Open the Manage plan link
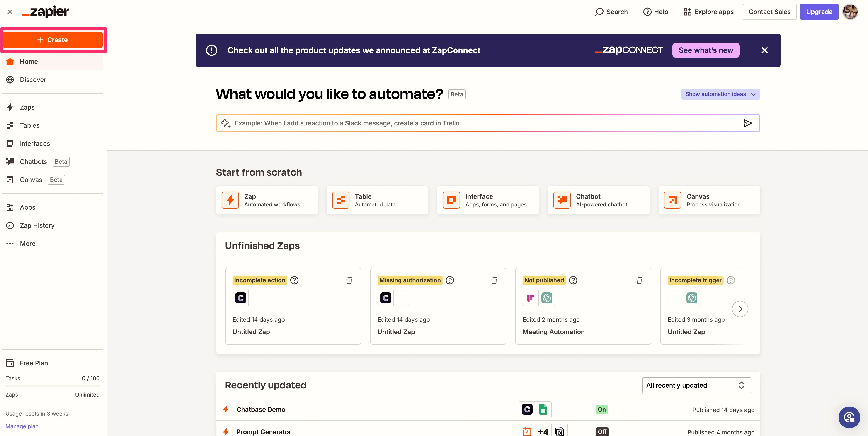 [22, 426]
